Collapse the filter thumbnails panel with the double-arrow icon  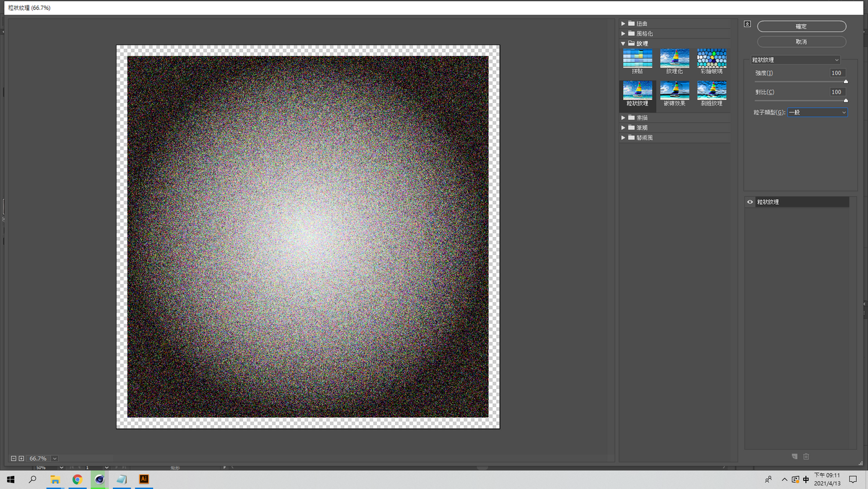pyautogui.click(x=747, y=24)
